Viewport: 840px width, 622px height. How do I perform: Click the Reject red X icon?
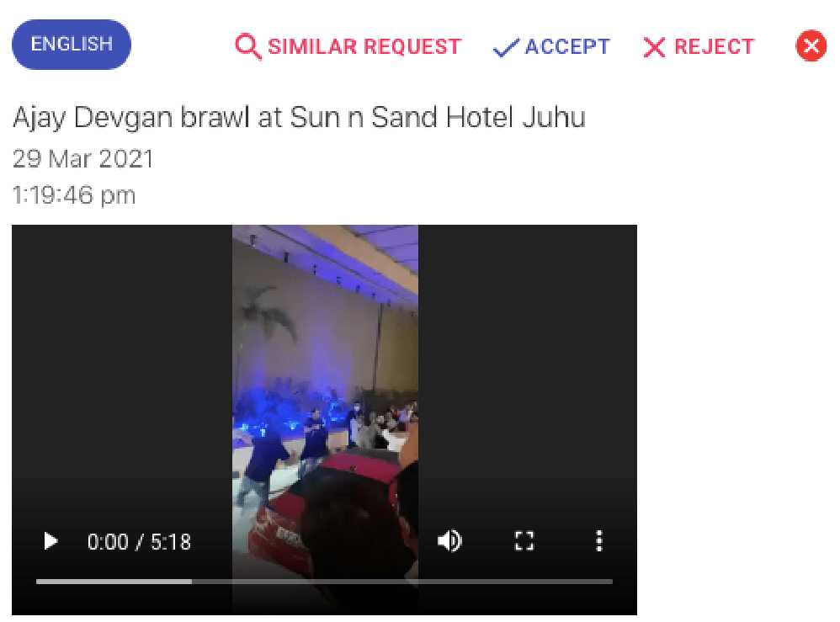click(x=654, y=47)
